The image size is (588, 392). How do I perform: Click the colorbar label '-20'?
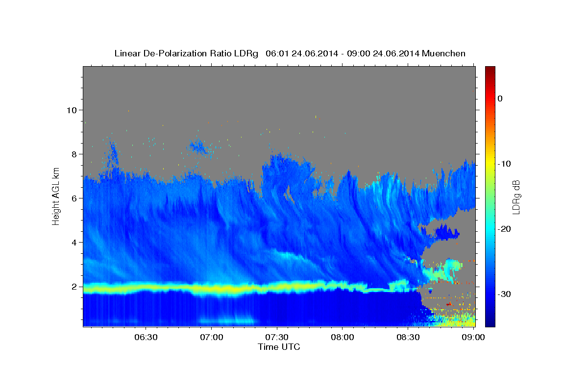pos(504,229)
